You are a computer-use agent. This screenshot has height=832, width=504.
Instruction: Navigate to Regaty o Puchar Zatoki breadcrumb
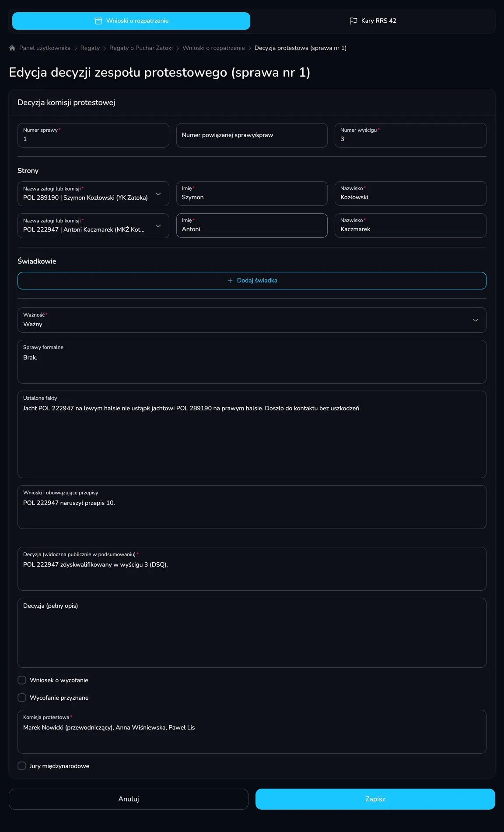click(141, 48)
